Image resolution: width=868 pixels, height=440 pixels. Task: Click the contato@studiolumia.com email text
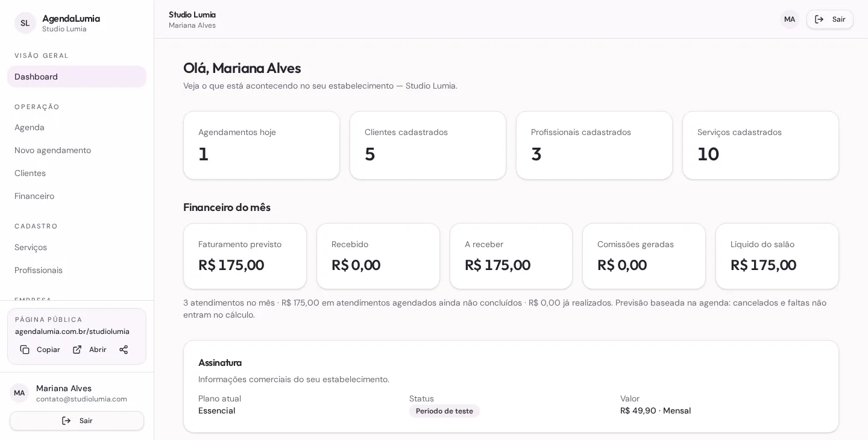pos(81,399)
